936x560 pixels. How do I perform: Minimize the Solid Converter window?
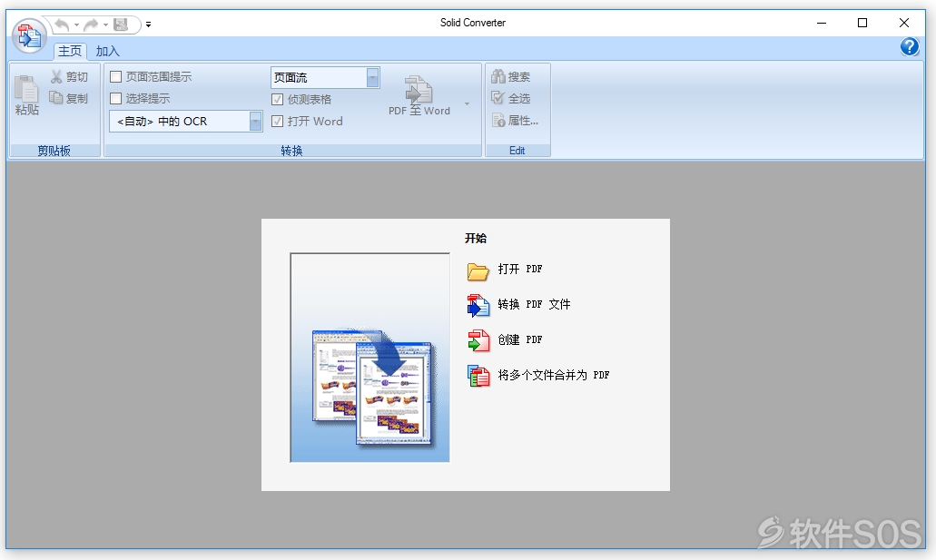tap(822, 23)
